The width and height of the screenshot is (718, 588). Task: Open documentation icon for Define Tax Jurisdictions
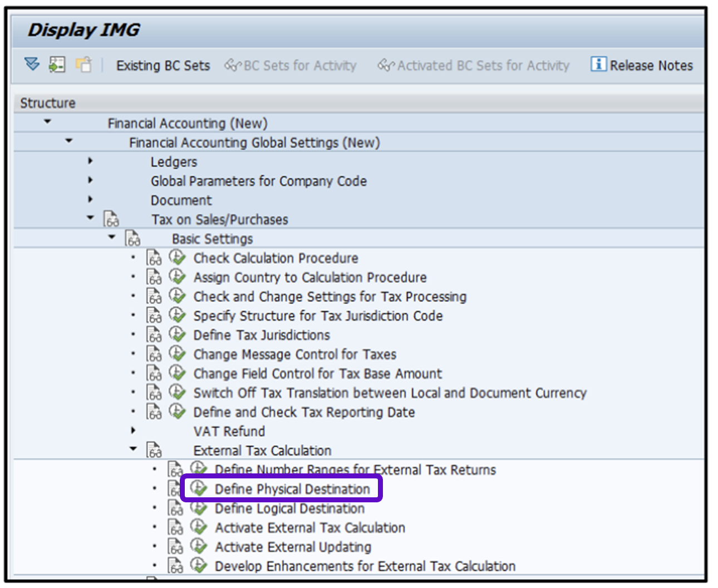[x=154, y=335]
